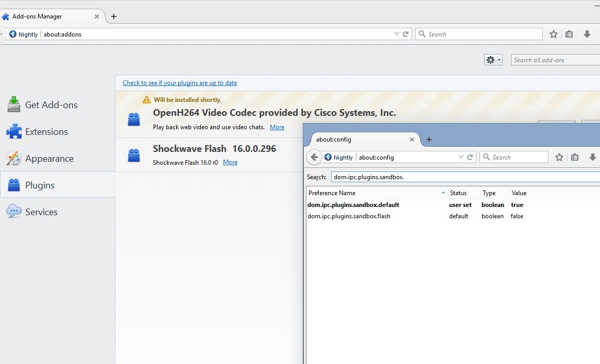Select the Shockwave Flash 16.0.0.296 title
Screen dimensions: 600x364
(x=214, y=148)
